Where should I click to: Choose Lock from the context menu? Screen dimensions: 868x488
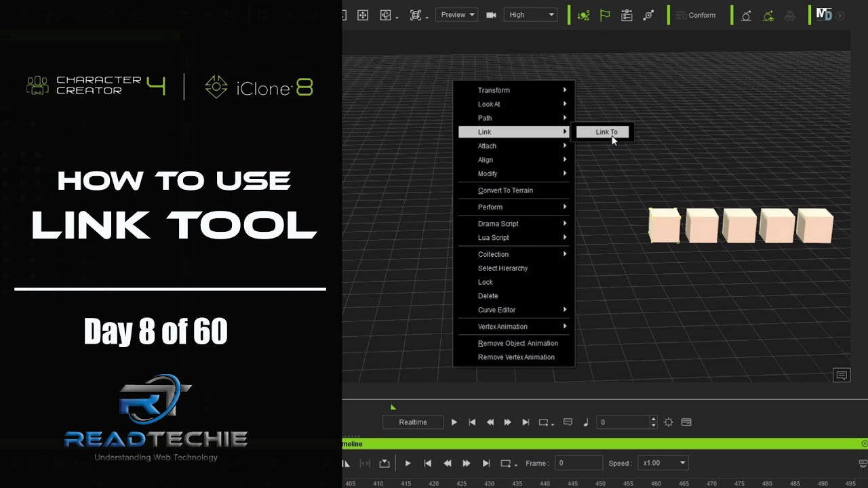coord(513,282)
